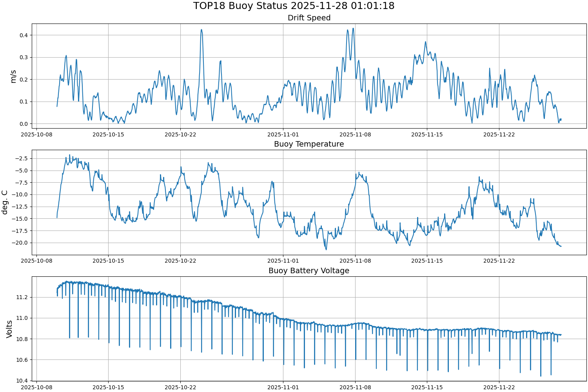The image size is (588, 392).
Task: Click 2025-11-01 date under Drift Speed chart
Action: pos(283,134)
